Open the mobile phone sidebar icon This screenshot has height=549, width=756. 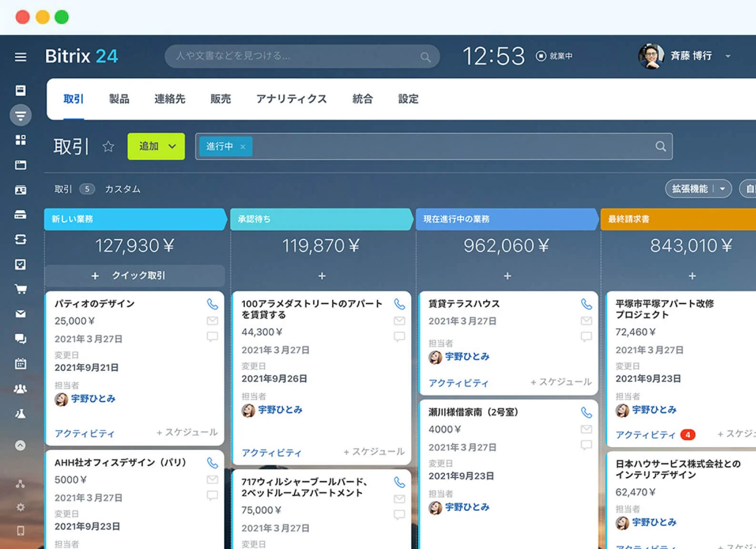[x=20, y=530]
